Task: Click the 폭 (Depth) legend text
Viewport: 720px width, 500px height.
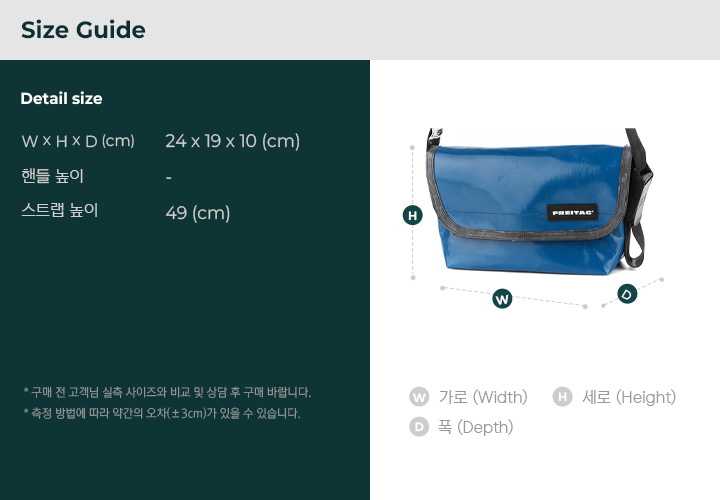Action: 476,427
